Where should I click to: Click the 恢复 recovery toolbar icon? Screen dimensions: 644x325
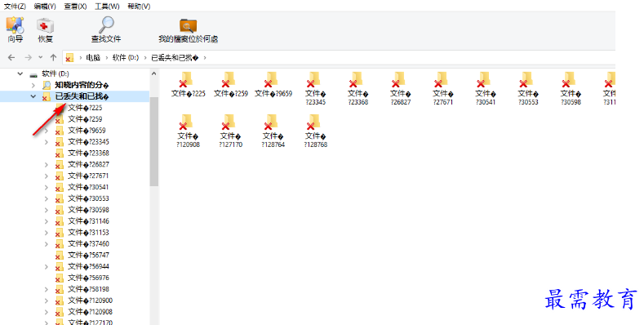point(45,29)
